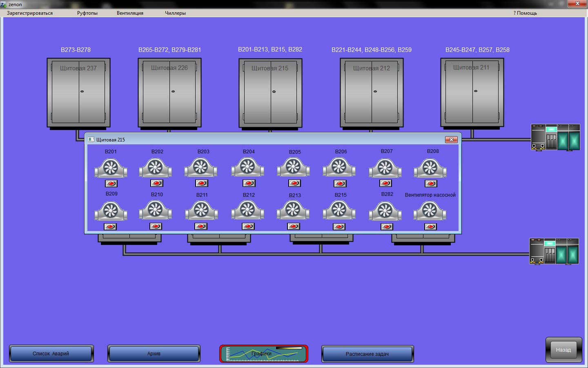
Task: Open the Щитовая 211 cabinet
Action: [x=472, y=93]
